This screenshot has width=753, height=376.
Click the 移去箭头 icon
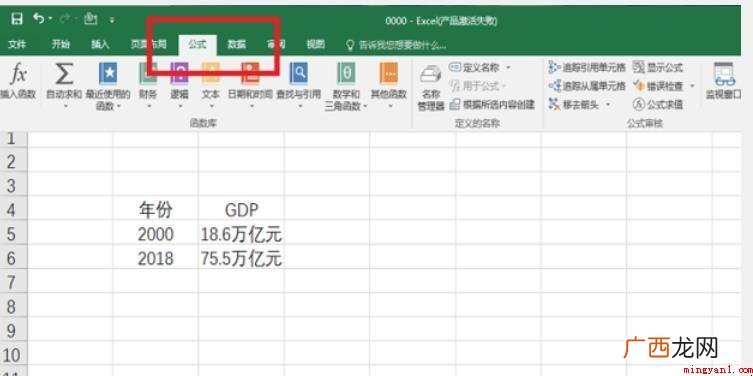555,104
